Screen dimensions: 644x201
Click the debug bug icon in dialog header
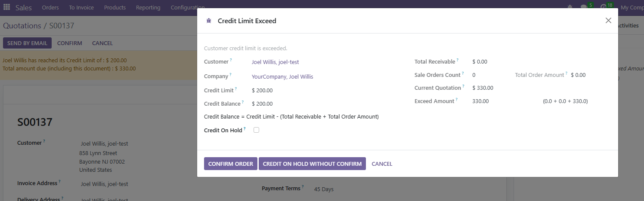click(x=209, y=21)
